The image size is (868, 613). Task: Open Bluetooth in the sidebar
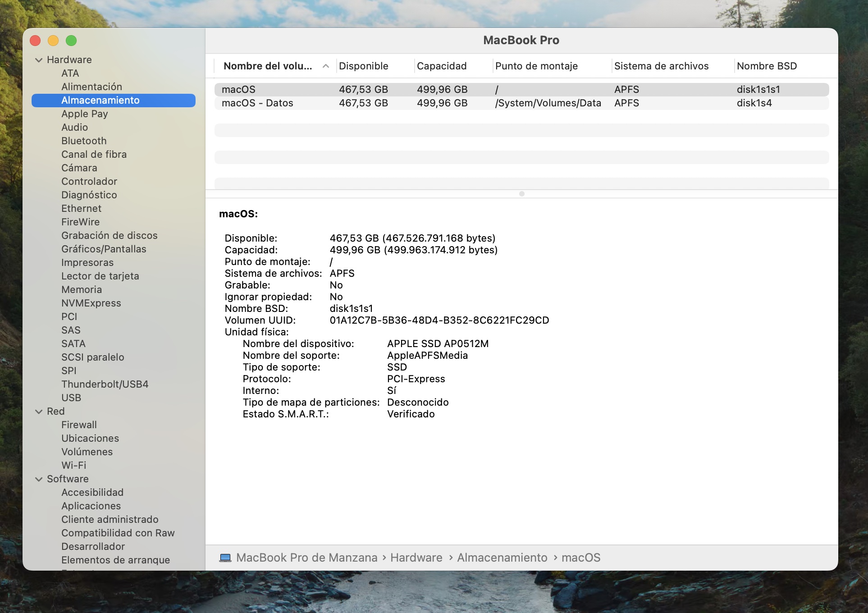click(84, 141)
